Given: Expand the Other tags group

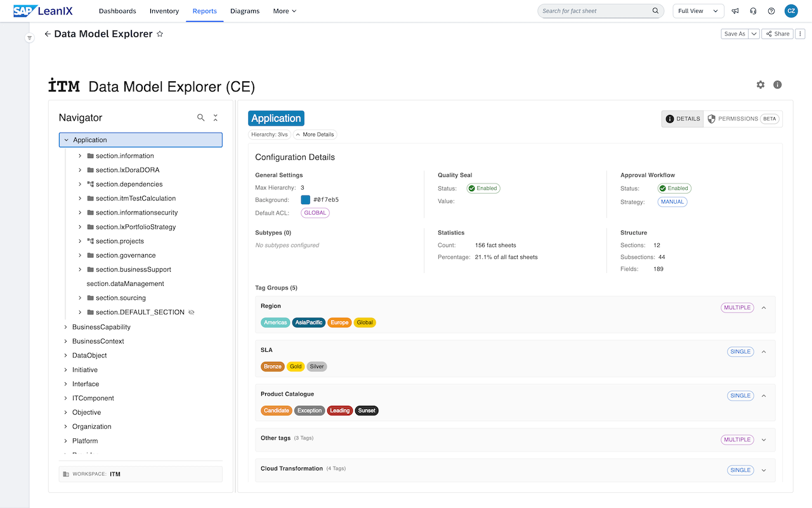Looking at the screenshot, I should tap(764, 439).
